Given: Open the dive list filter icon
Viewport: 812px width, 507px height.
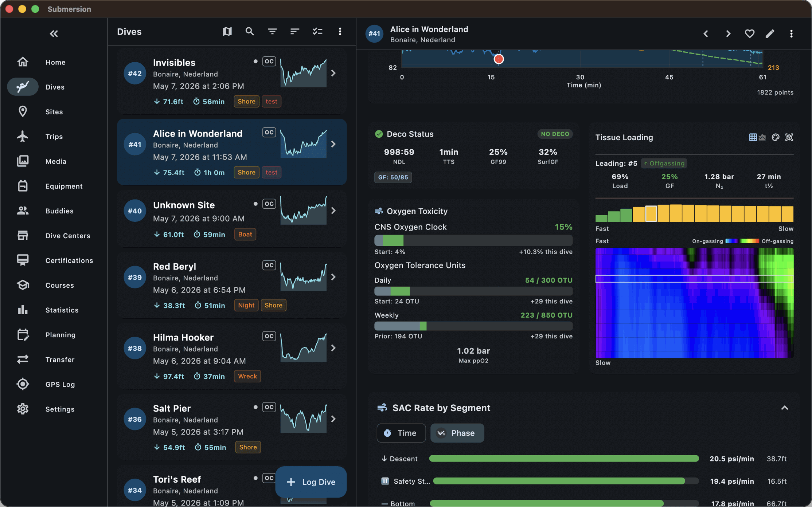Looking at the screenshot, I should 272,32.
